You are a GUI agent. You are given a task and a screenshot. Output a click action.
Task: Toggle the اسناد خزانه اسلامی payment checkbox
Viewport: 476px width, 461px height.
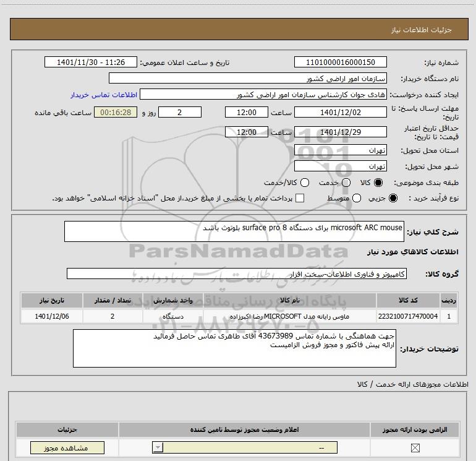[300, 198]
